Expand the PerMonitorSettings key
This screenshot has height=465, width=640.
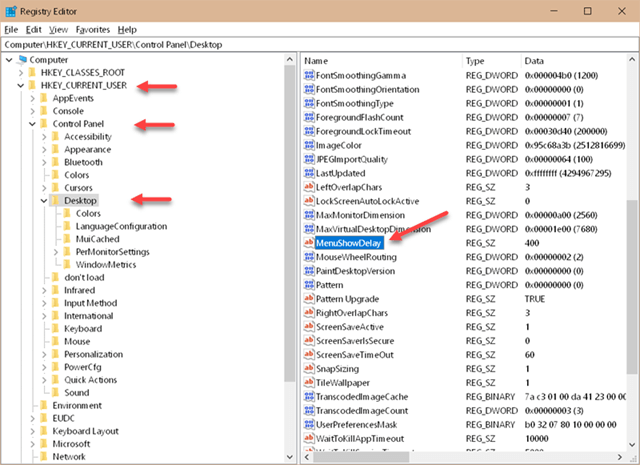56,252
